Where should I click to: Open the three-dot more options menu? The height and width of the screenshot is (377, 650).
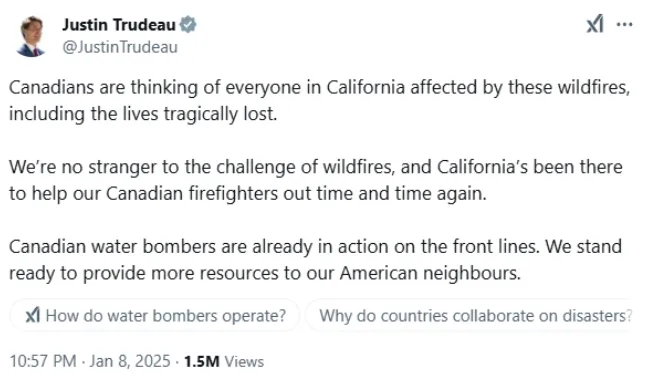(624, 24)
